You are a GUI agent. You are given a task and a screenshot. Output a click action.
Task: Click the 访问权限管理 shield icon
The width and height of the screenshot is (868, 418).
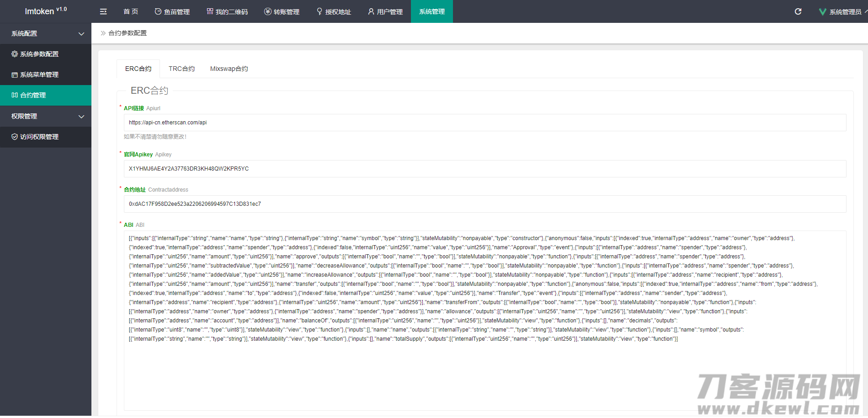pos(15,137)
